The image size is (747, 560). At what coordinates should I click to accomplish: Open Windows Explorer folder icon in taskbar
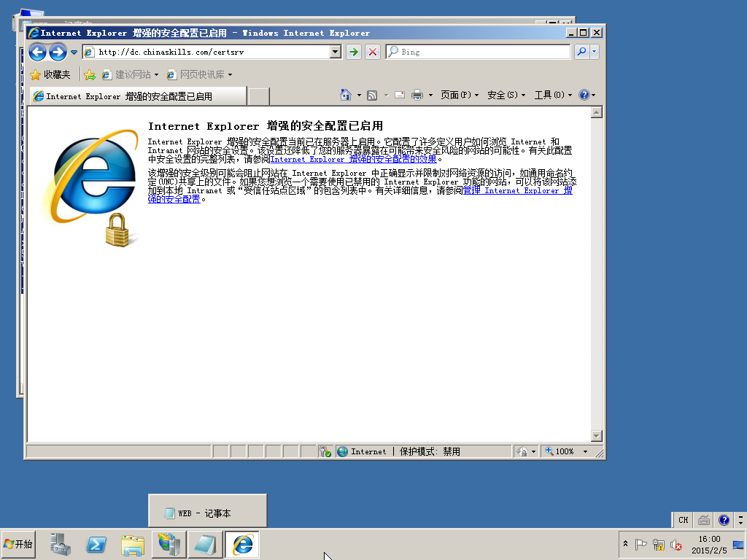(133, 544)
